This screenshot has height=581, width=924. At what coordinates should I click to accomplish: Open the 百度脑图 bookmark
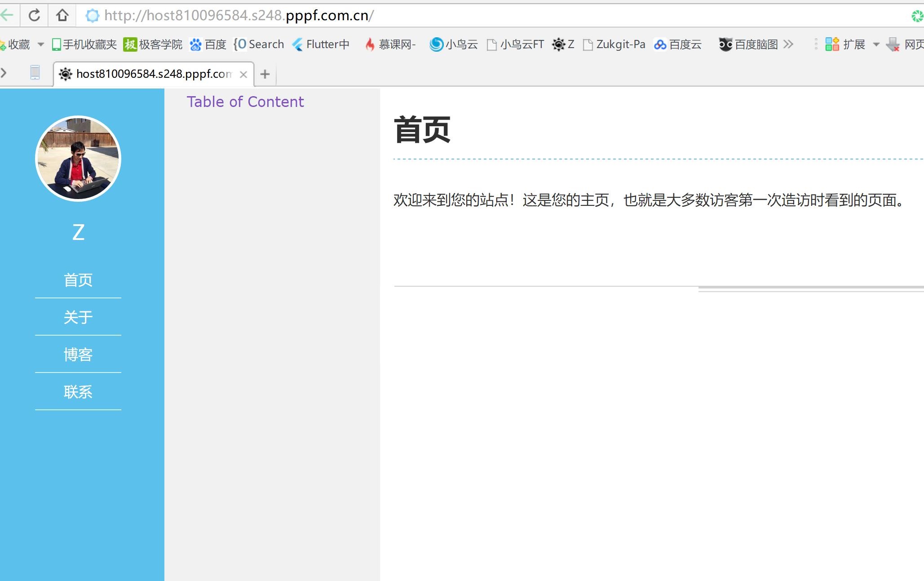[x=748, y=44]
